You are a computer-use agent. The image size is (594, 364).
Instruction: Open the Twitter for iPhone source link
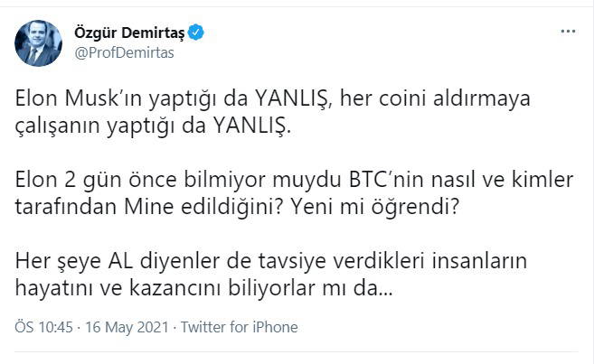point(239,327)
